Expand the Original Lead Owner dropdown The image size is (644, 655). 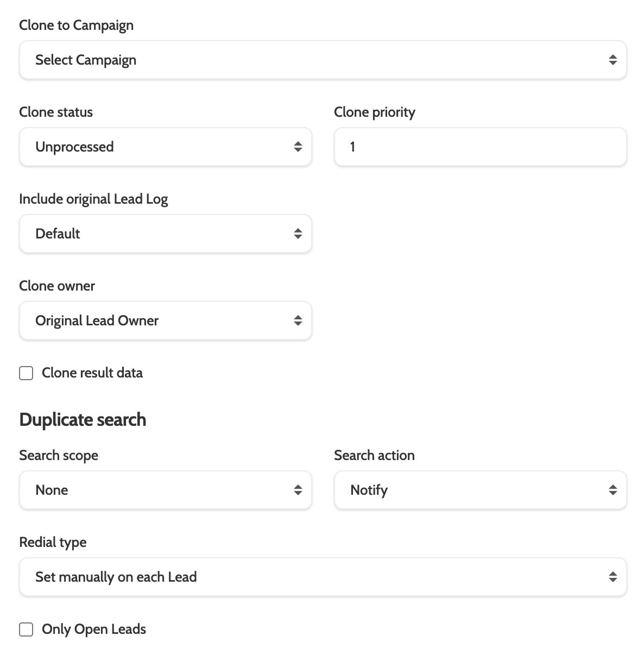[165, 320]
